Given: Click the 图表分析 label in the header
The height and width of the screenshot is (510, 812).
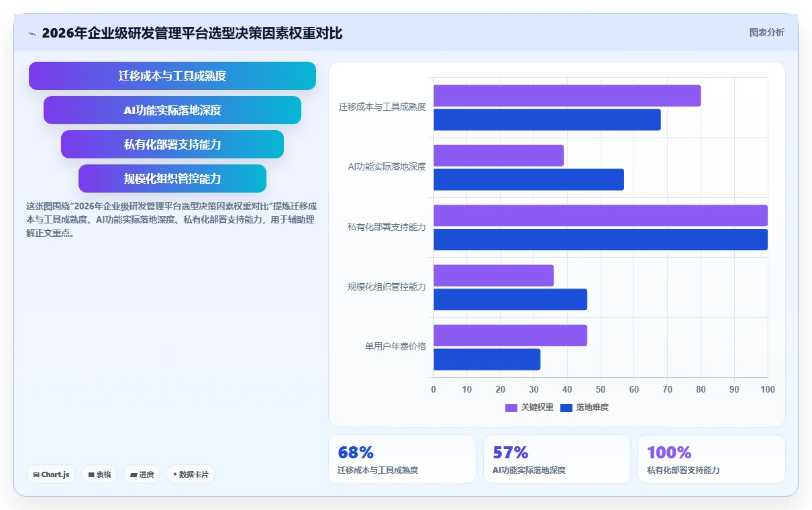Looking at the screenshot, I should pos(766,32).
